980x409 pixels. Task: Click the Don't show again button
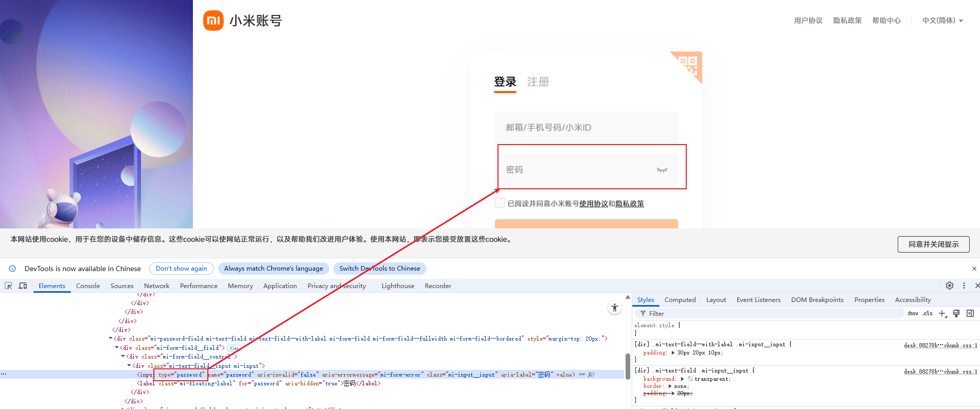[182, 269]
